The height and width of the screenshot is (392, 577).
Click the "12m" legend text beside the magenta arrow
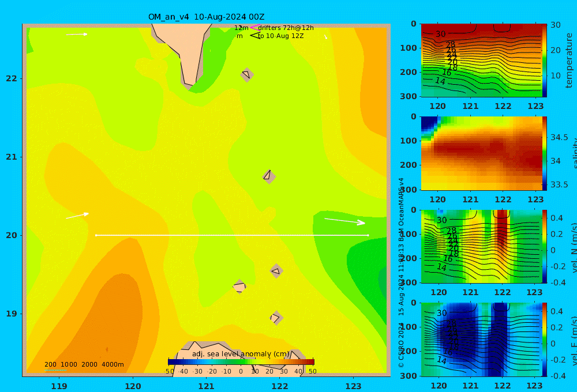coord(241,28)
